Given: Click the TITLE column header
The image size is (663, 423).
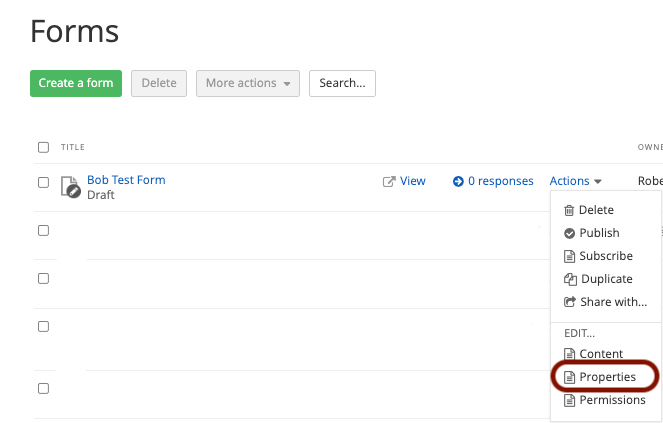Looking at the screenshot, I should coord(73,147).
